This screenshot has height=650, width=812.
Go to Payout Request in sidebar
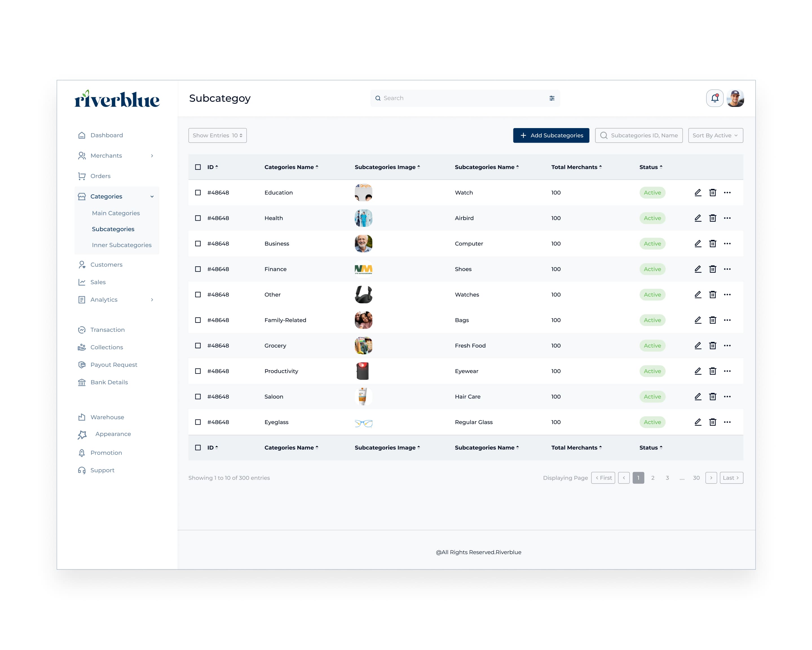(114, 365)
